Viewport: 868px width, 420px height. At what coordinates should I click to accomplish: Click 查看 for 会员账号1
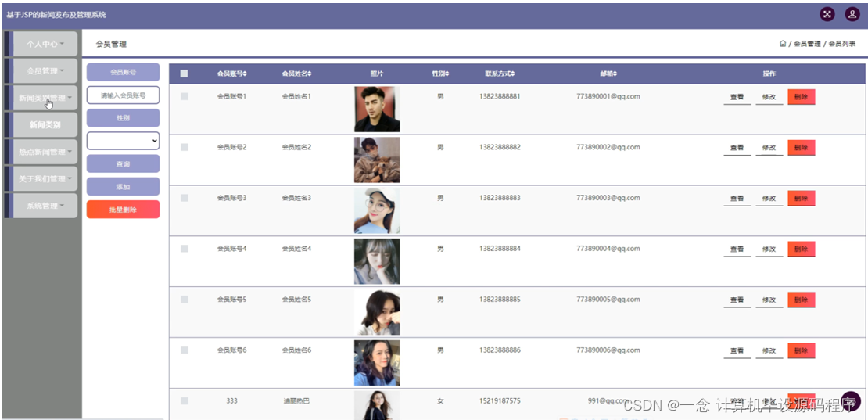tap(737, 97)
